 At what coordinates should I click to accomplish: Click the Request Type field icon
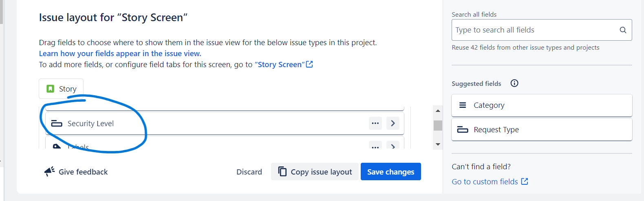[463, 129]
